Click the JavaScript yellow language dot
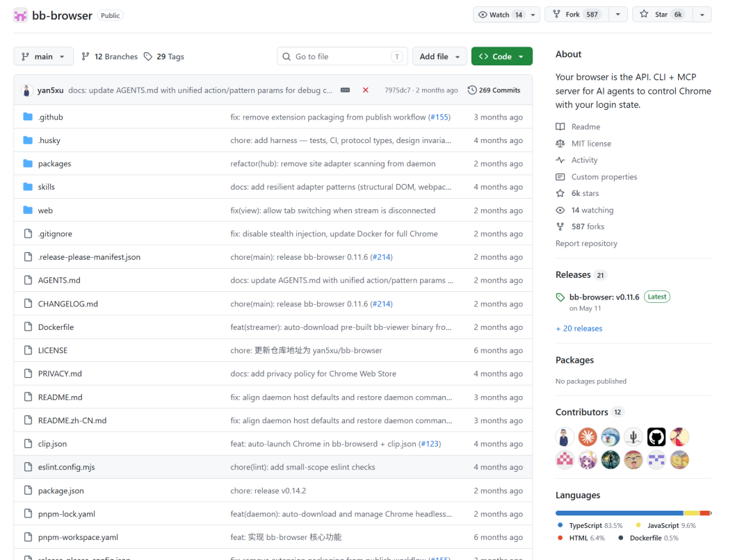 coord(638,525)
